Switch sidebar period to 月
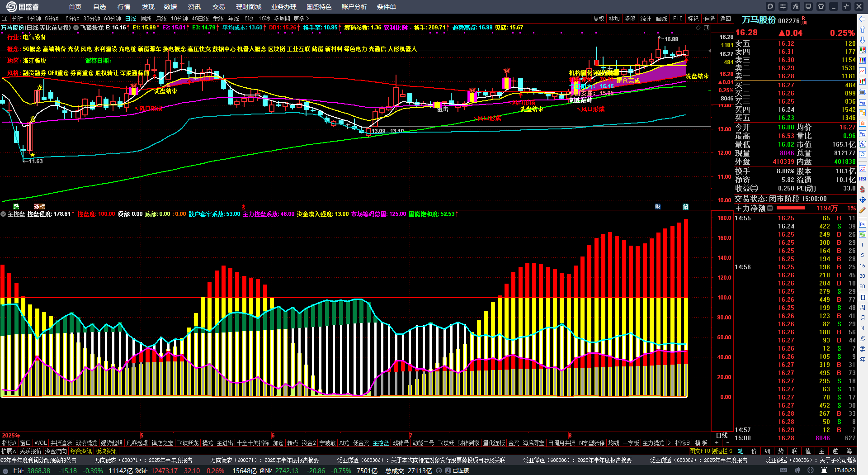The width and height of the screenshot is (868, 475). click(863, 318)
